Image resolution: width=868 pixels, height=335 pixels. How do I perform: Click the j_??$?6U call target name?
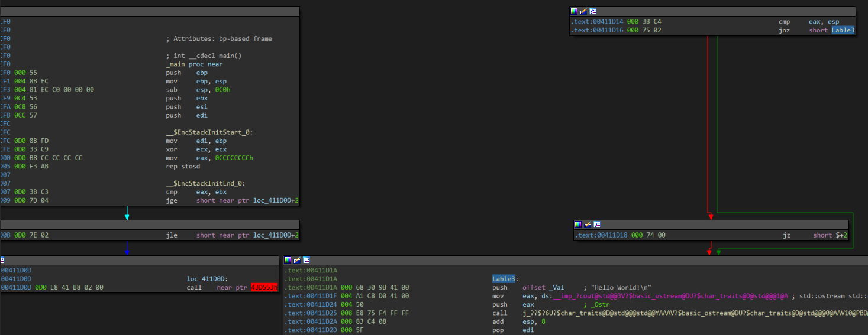coord(695,313)
